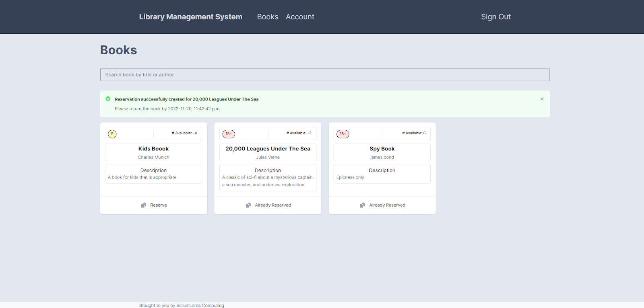The image size is (644, 308).
Task: Click the 'Please return the book by' message
Action: 167,109
